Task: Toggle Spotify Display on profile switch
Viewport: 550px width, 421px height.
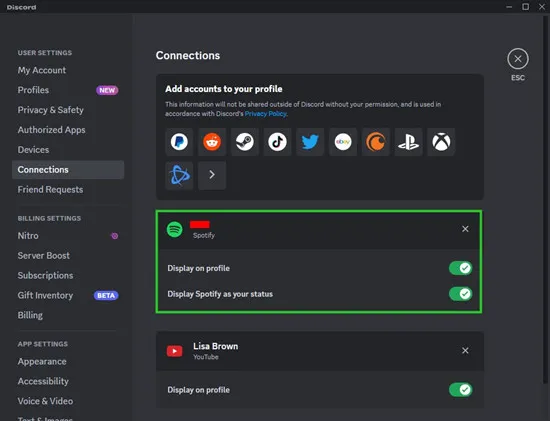Action: pyautogui.click(x=461, y=268)
